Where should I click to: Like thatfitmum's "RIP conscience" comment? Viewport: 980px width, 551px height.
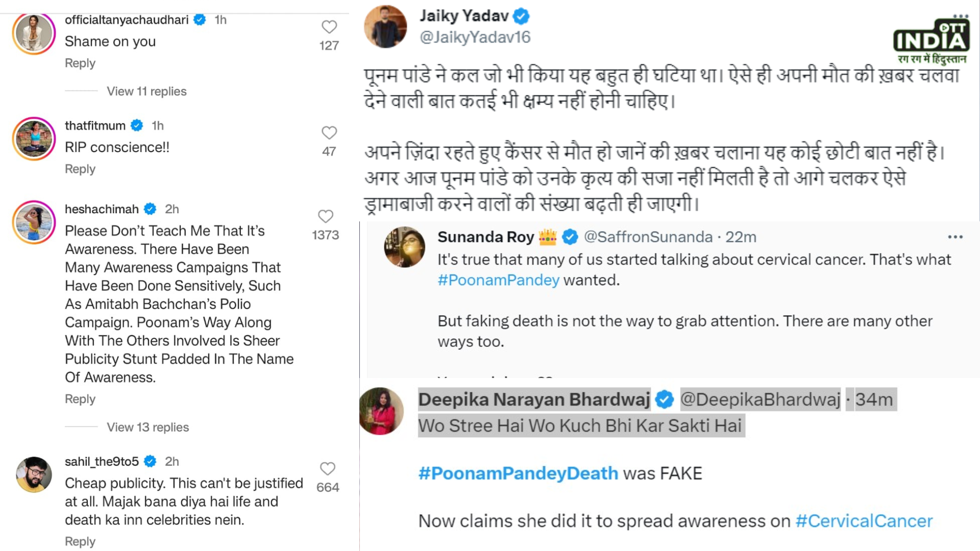329,133
